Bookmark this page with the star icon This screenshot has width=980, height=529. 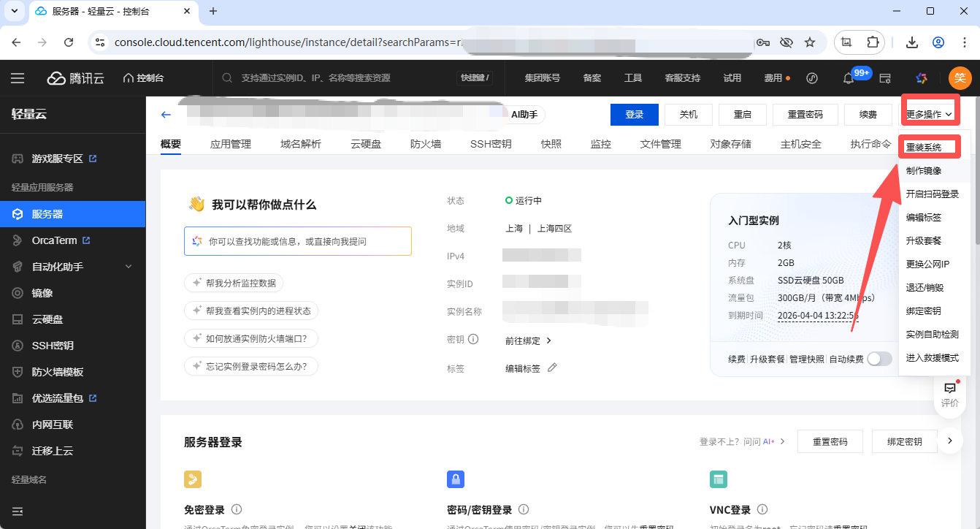click(810, 42)
